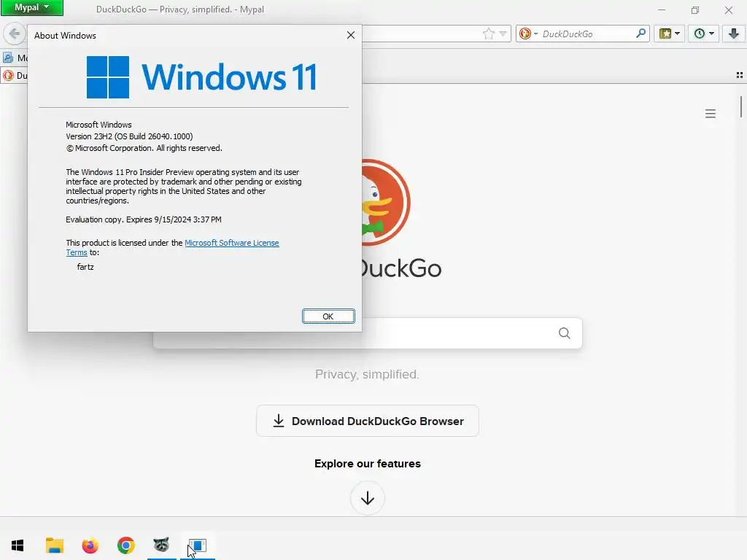Click the search icon in the DuckDuckGo page field

click(x=564, y=332)
